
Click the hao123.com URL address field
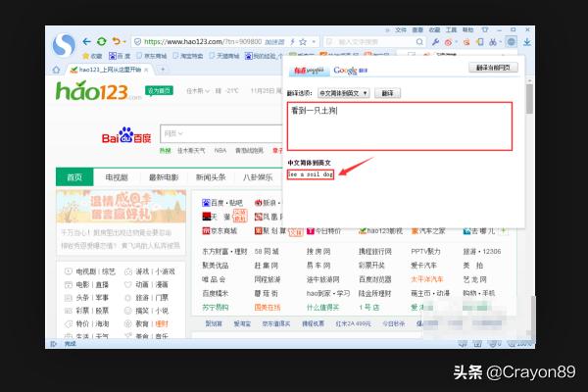(203, 41)
